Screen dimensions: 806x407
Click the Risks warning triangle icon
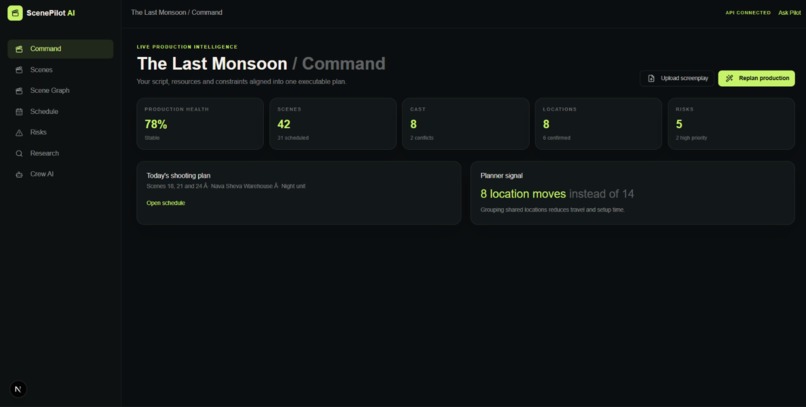coord(19,133)
